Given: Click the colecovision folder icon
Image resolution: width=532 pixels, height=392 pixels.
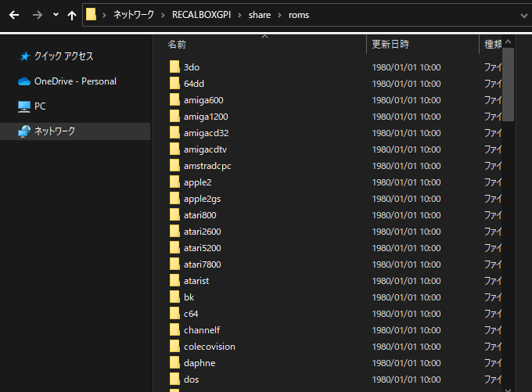Looking at the screenshot, I should (x=174, y=346).
